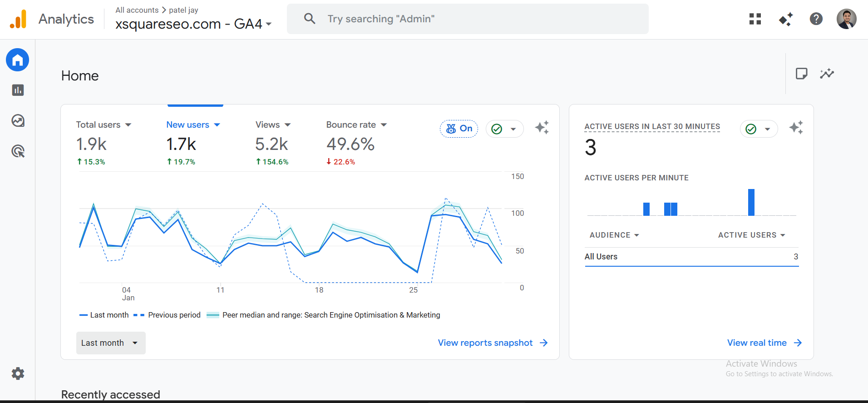Expand the New users metric dropdown

[x=217, y=125]
